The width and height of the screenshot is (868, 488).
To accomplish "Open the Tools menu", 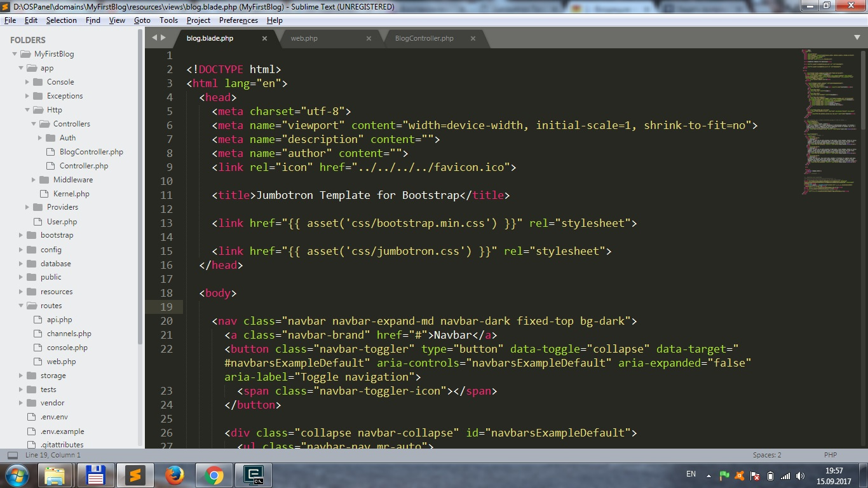I will 169,20.
